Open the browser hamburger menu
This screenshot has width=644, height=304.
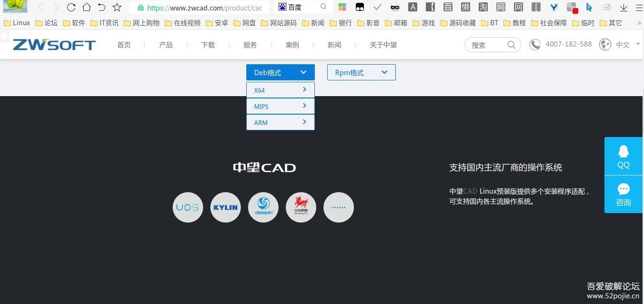pyautogui.click(x=639, y=7)
